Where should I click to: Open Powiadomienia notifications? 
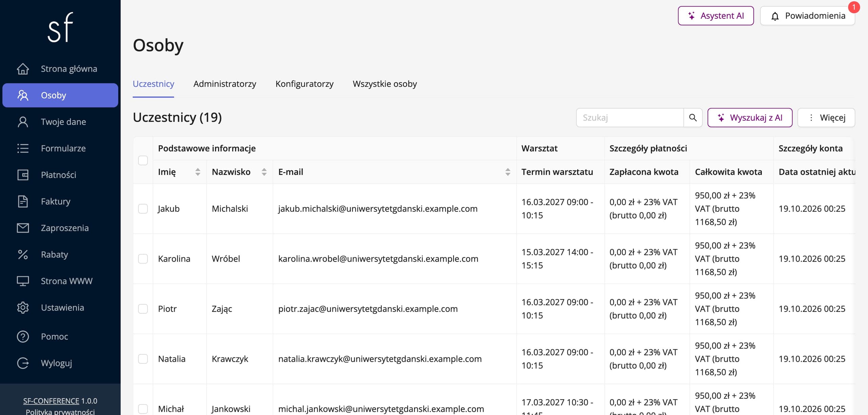(808, 16)
